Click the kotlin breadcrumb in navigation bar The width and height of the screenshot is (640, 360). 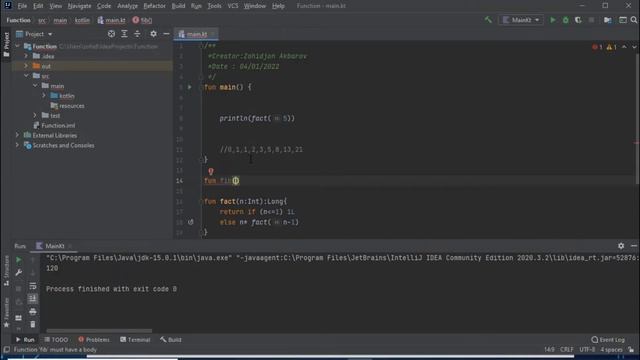tap(82, 20)
